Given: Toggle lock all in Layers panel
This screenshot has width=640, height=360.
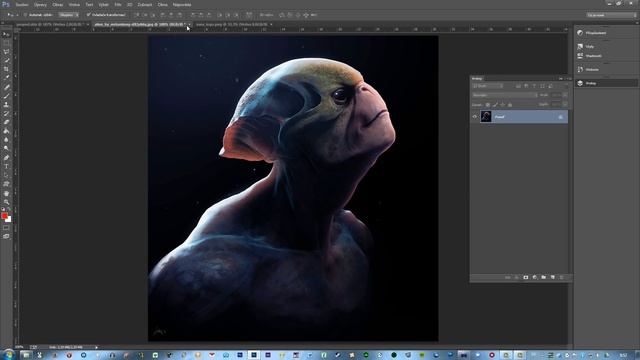Looking at the screenshot, I should pyautogui.click(x=510, y=105).
